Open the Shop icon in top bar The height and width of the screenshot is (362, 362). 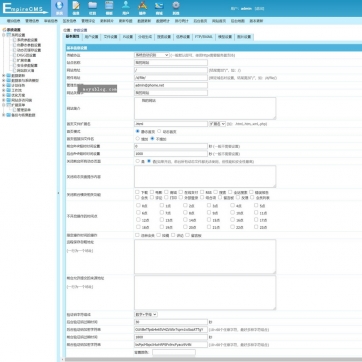159,8
